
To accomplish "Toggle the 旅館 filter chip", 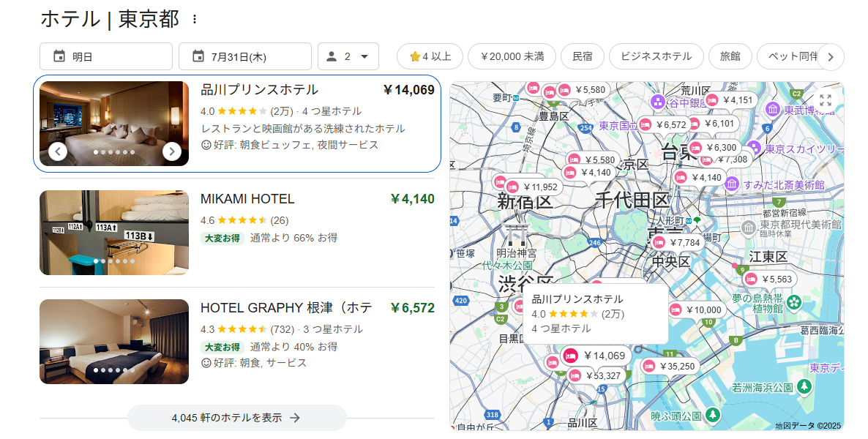I will click(730, 56).
